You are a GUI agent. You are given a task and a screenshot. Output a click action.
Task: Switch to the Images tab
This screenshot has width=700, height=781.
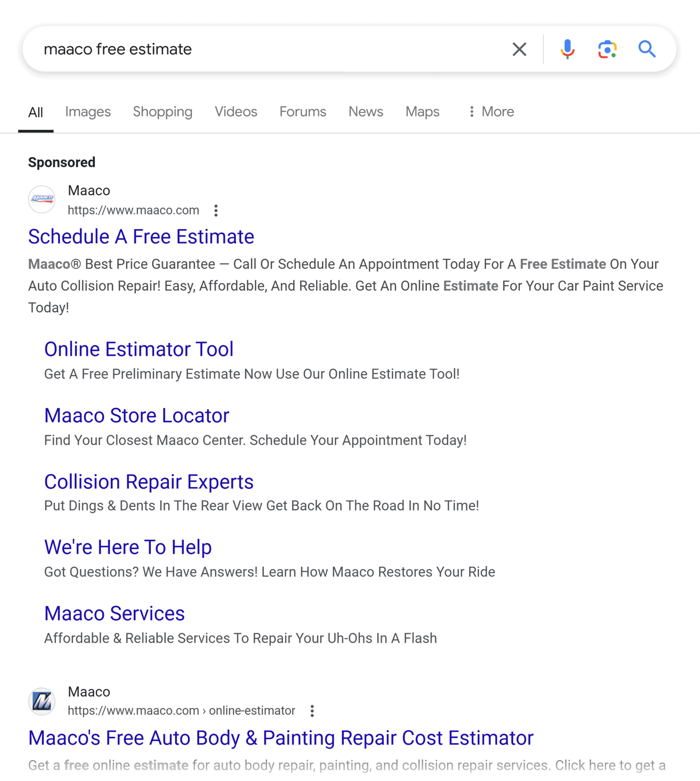coord(88,112)
